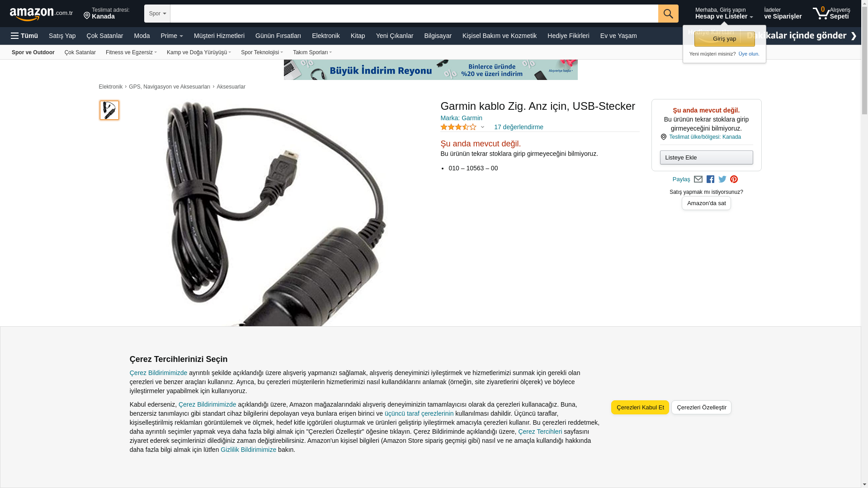Viewport: 868px width, 488px height.
Task: Click the magnifier search button
Action: pyautogui.click(x=668, y=14)
